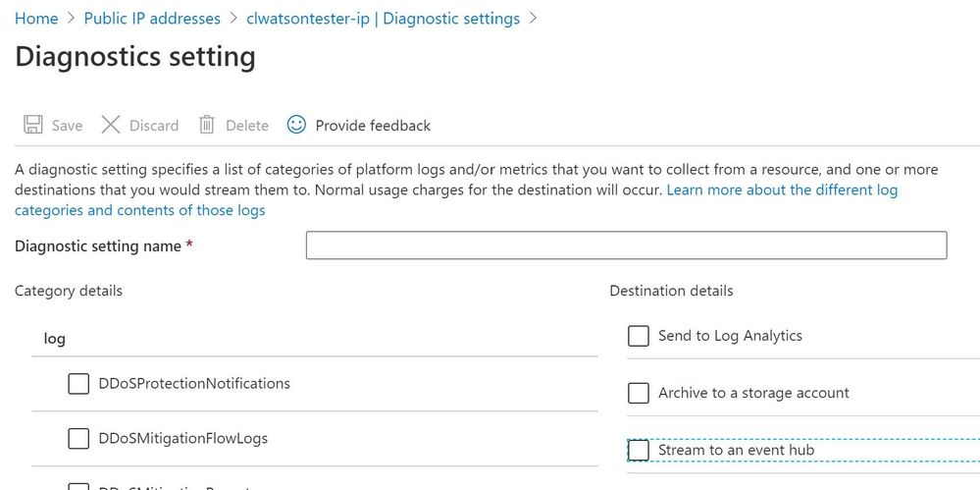Click the chevron after Public IP addresses
980x490 pixels.
coord(233,19)
